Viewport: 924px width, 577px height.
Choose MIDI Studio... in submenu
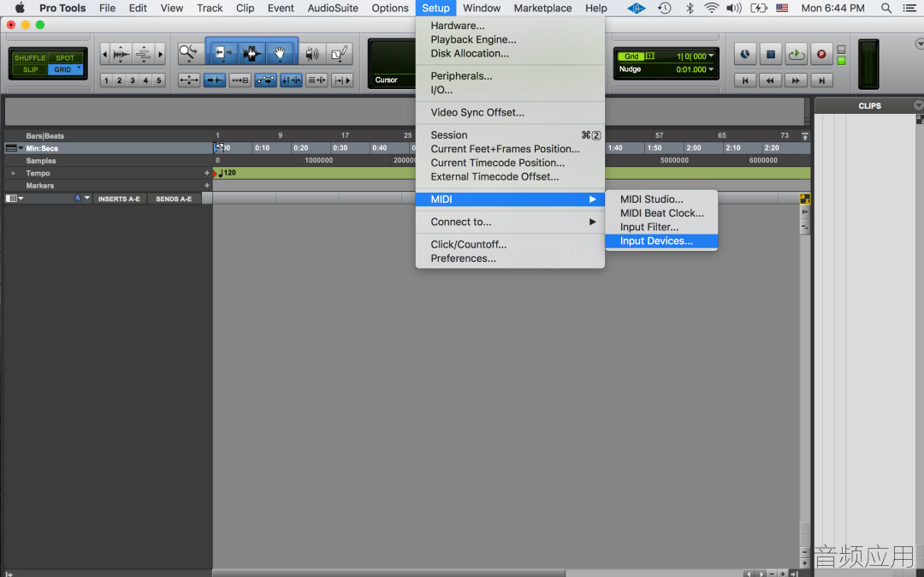(x=661, y=199)
